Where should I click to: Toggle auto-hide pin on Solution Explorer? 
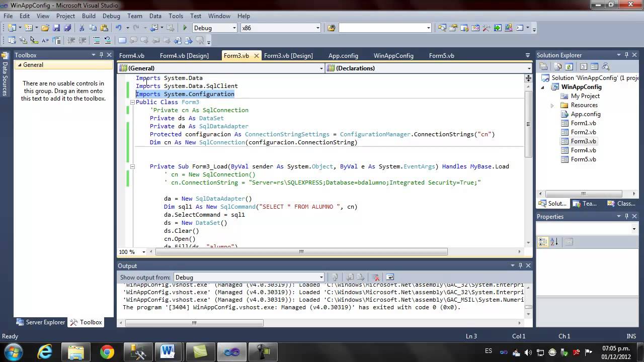(x=626, y=55)
